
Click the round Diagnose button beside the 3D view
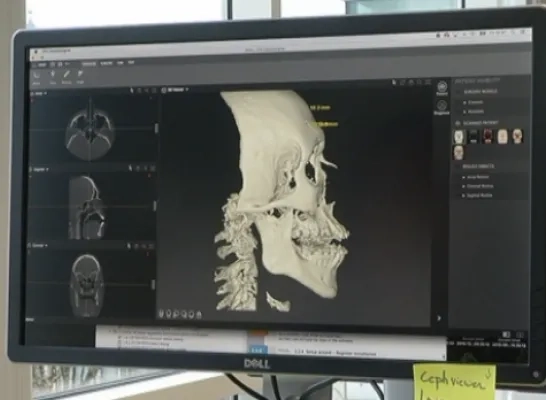442,105
